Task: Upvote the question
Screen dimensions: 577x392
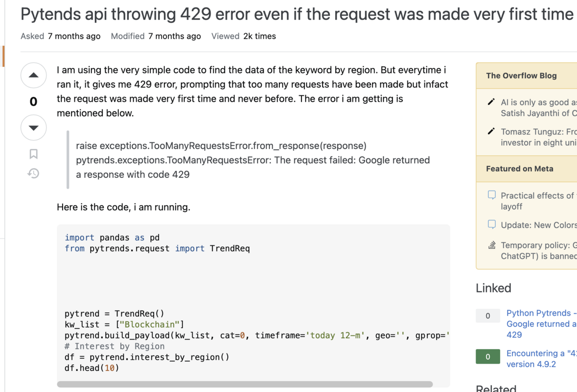Action: tap(33, 75)
